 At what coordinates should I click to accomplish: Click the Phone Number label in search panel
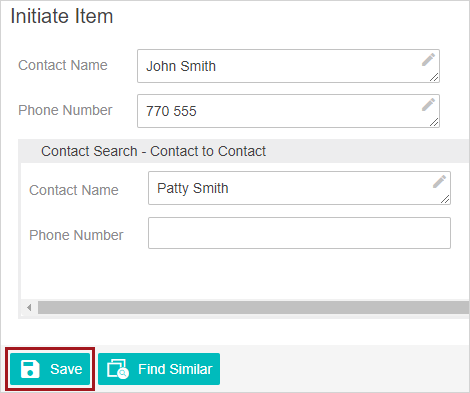point(76,235)
